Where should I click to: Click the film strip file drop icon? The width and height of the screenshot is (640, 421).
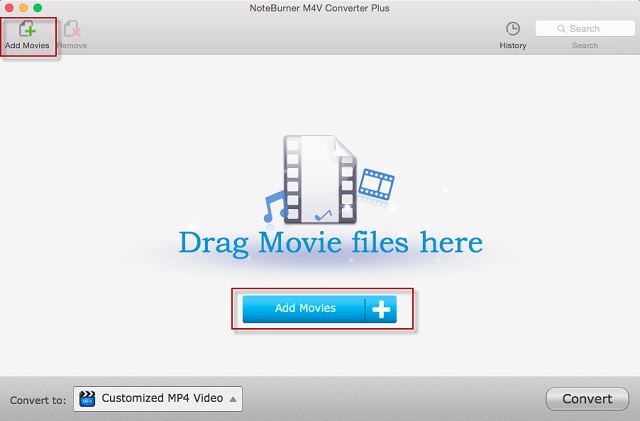[320, 179]
